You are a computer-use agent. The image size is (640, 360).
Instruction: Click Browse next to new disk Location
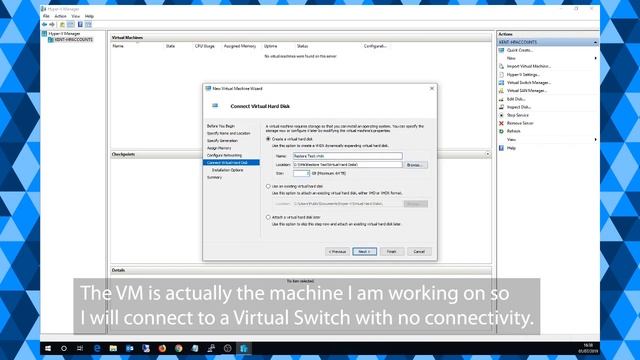point(415,165)
